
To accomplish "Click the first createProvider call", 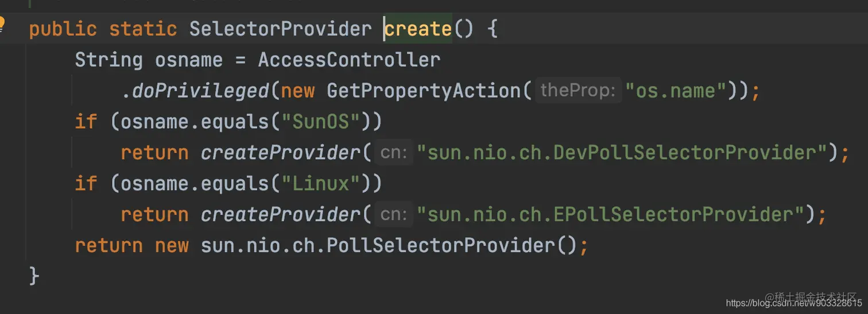I will point(281,153).
